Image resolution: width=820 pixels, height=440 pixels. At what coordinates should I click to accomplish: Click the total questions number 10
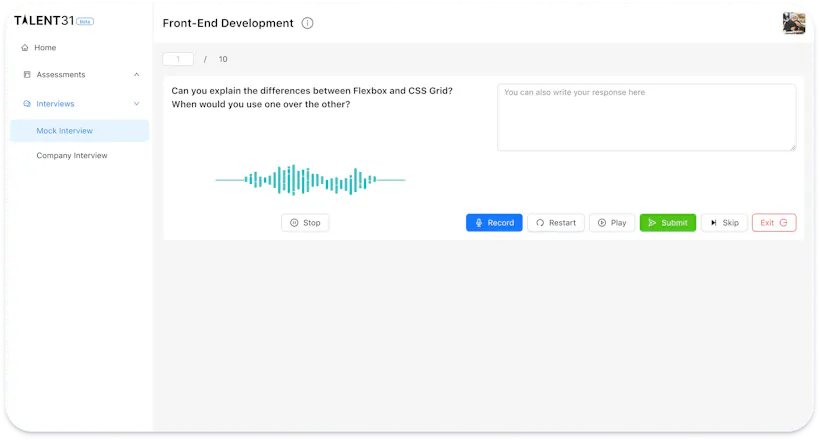pos(223,59)
